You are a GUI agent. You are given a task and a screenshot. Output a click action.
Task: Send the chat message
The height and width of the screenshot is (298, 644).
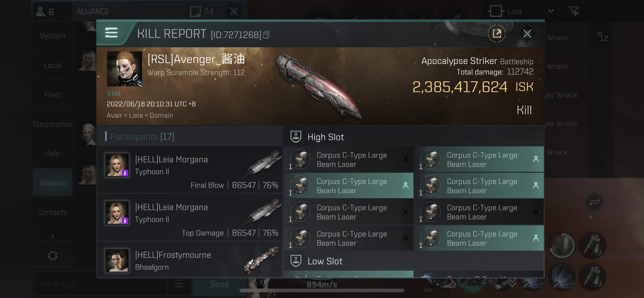click(219, 284)
